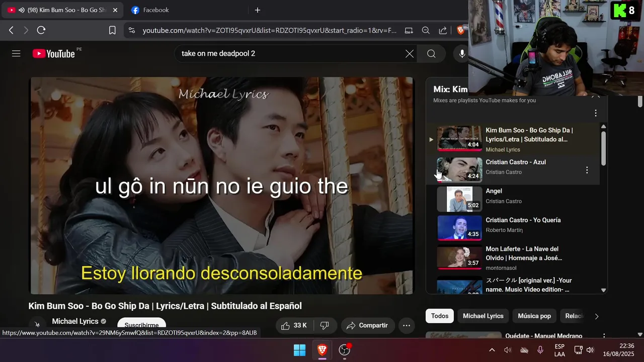Screen dimensions: 644x362
Task: Share this page from the address bar
Action: tap(443, 30)
